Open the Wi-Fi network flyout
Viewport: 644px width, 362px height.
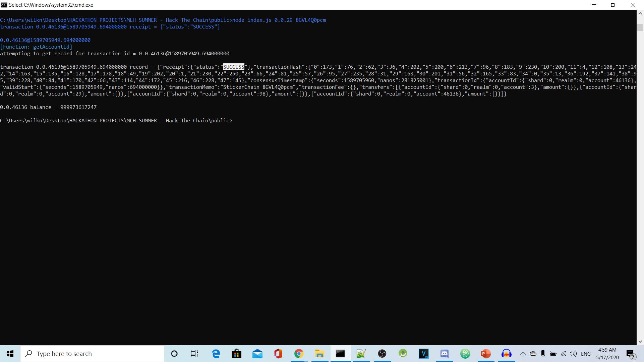coord(564,354)
